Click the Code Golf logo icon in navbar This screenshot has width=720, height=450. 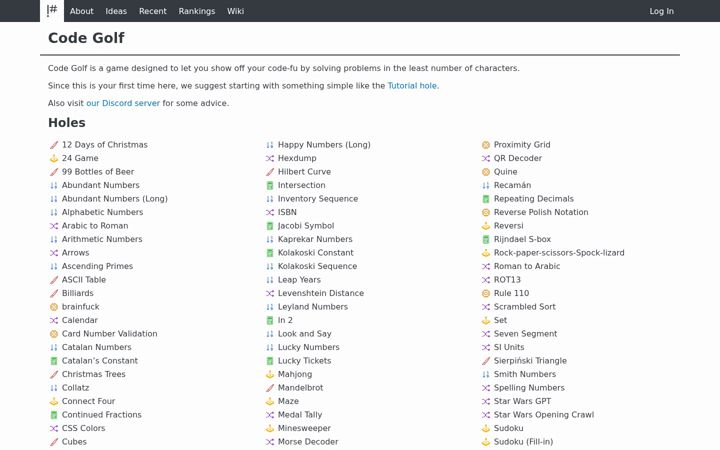52,11
